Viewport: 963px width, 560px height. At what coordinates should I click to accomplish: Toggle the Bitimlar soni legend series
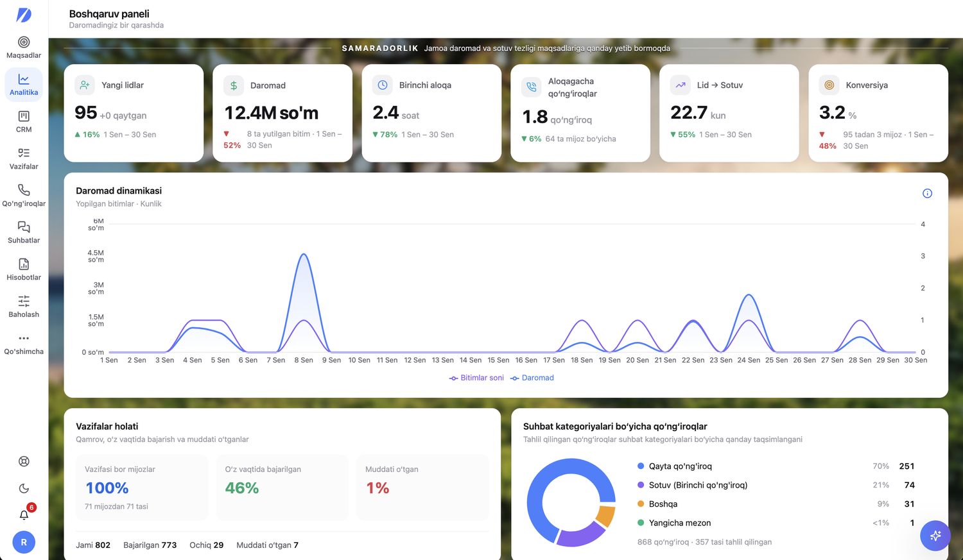pos(476,378)
